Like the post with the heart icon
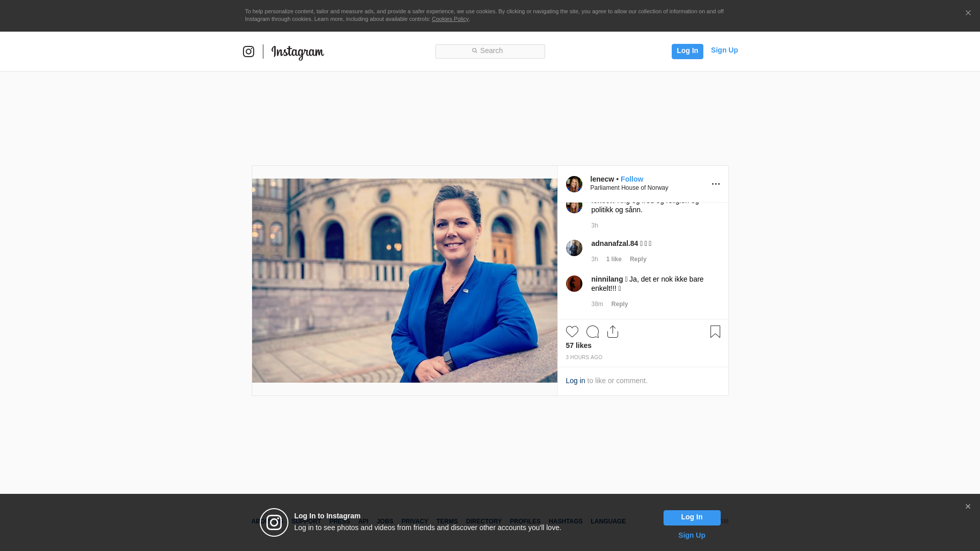 (572, 332)
